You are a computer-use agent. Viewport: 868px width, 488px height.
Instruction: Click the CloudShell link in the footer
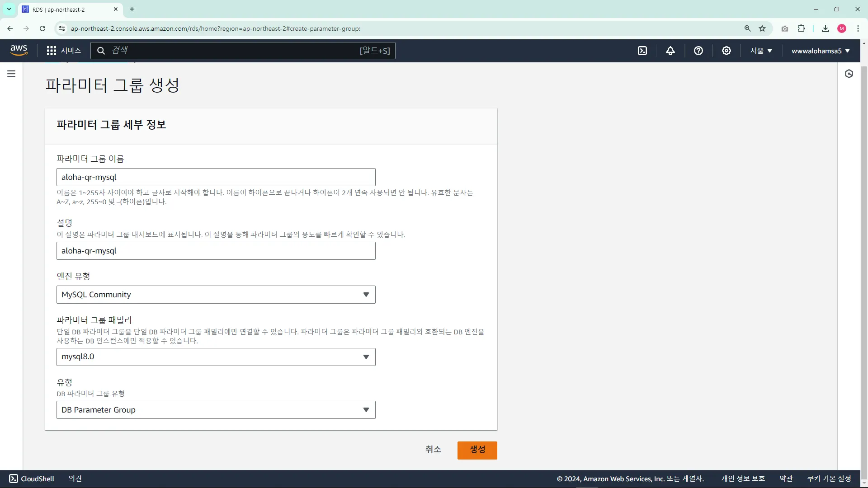click(x=32, y=479)
